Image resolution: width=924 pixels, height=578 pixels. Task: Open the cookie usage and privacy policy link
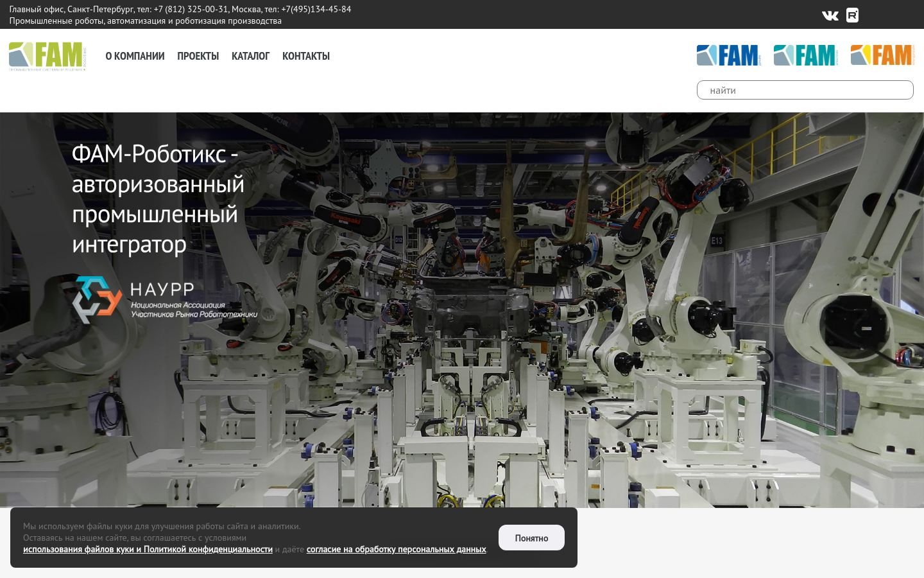(x=148, y=549)
